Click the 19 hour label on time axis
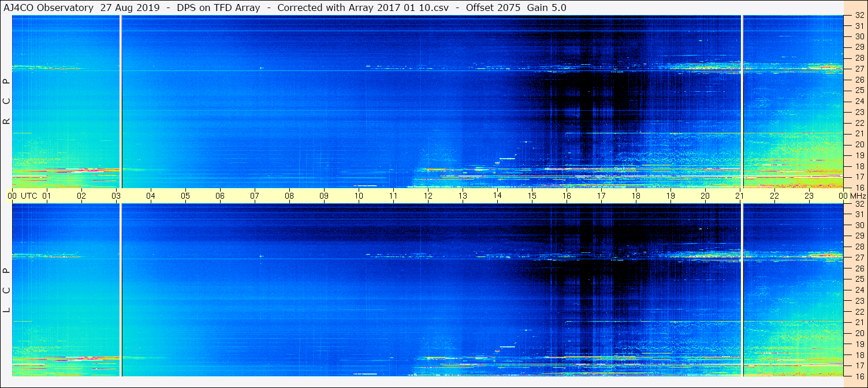This screenshot has width=868, height=388. pyautogui.click(x=670, y=196)
